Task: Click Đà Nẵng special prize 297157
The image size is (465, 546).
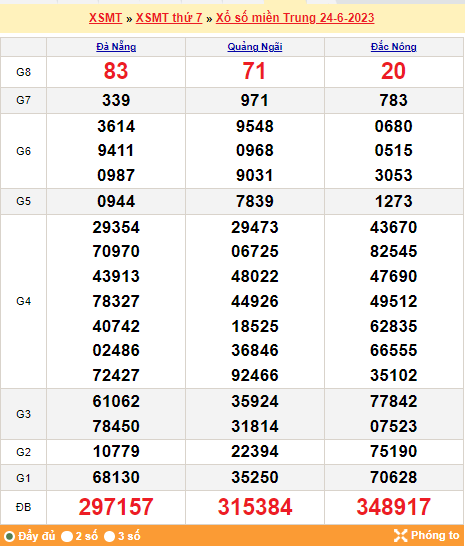Action: 116,507
